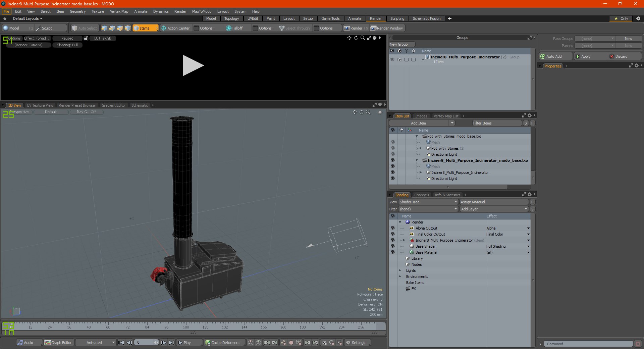The image size is (644, 349).
Task: Open the Action Center tool
Action: [x=175, y=28]
